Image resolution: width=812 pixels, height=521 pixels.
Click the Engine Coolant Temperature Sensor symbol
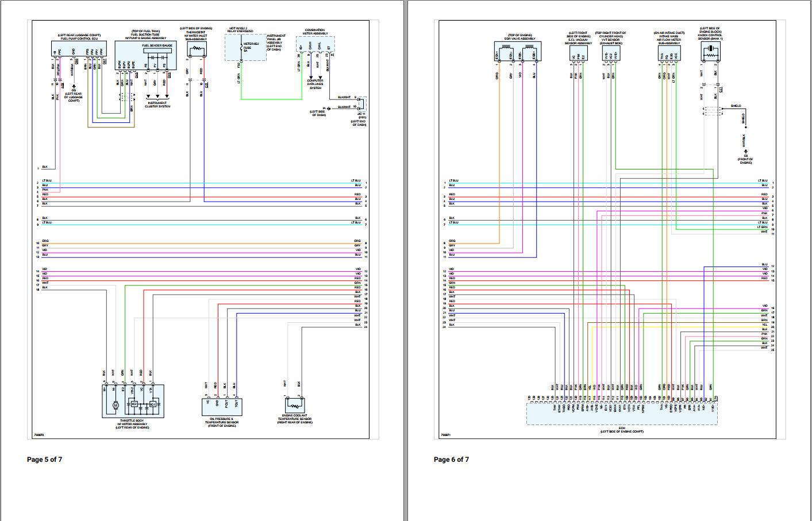point(295,406)
